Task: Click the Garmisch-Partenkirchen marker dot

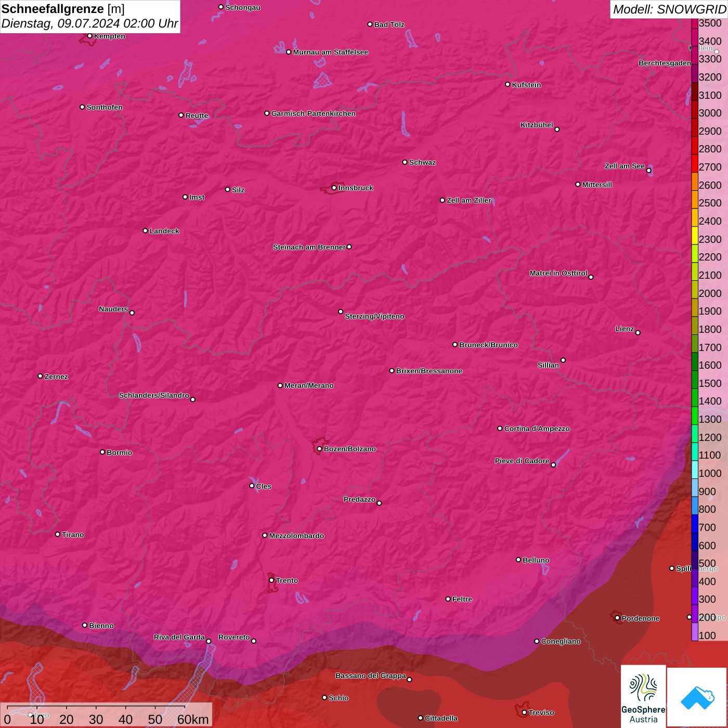Action: click(267, 113)
